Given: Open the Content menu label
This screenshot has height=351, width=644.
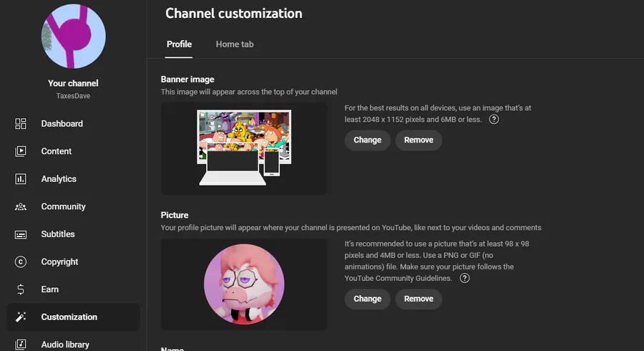Looking at the screenshot, I should tap(57, 151).
